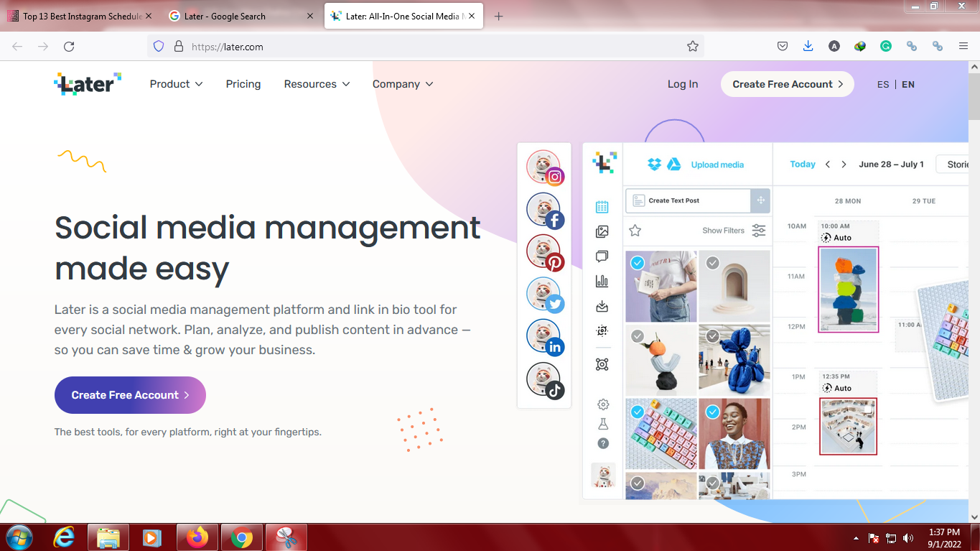Open the Pricing page
This screenshot has height=551, width=980.
point(243,84)
